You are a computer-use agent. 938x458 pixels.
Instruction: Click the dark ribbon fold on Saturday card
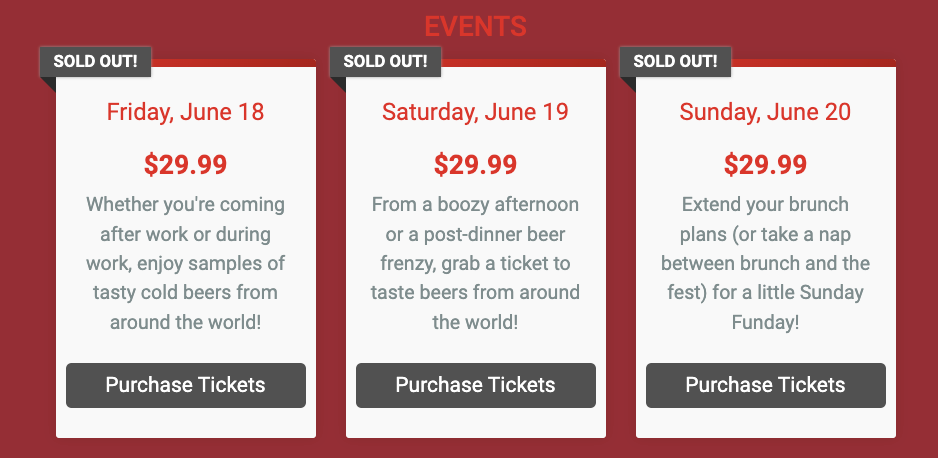point(336,83)
